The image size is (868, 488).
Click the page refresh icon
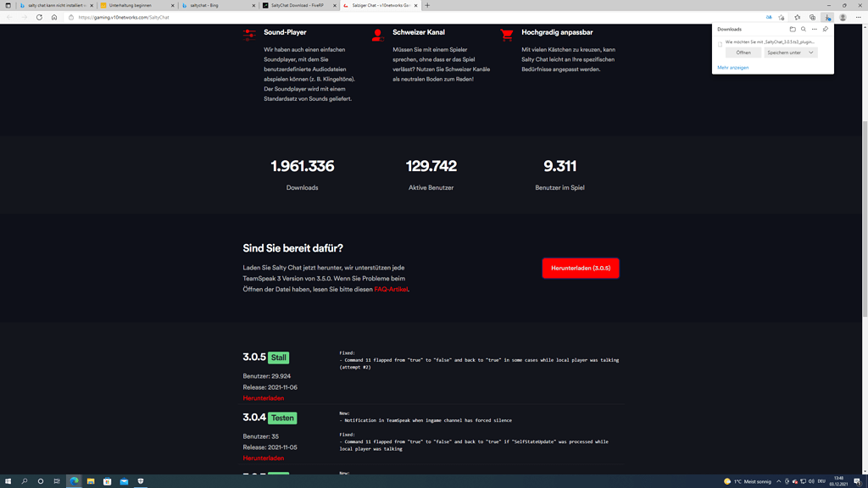39,17
